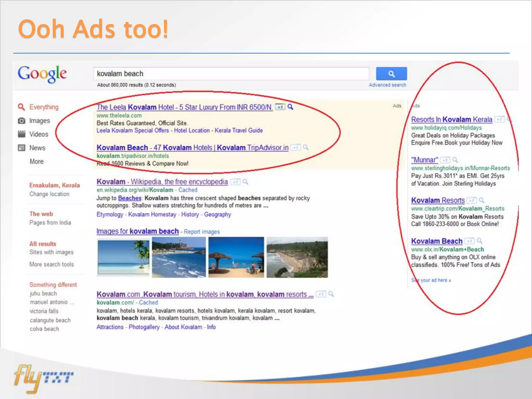
Task: Click See your ad here link
Action: point(431,280)
